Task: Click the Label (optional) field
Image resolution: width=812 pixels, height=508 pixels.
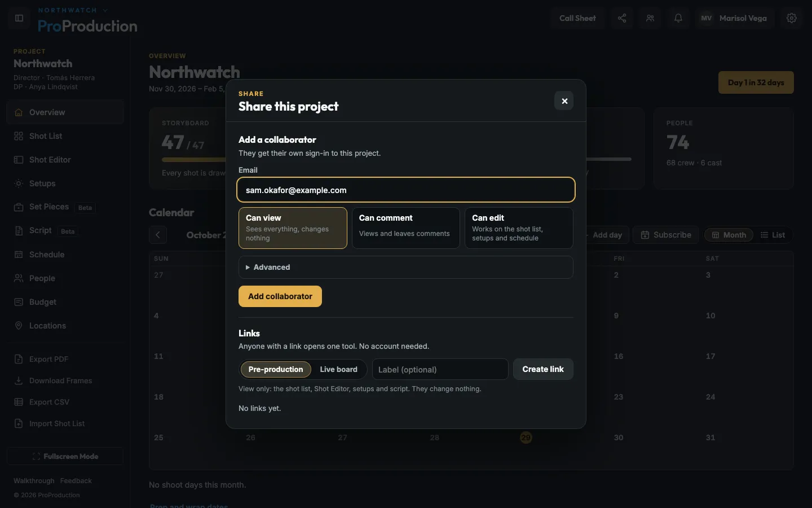Action: (440, 370)
